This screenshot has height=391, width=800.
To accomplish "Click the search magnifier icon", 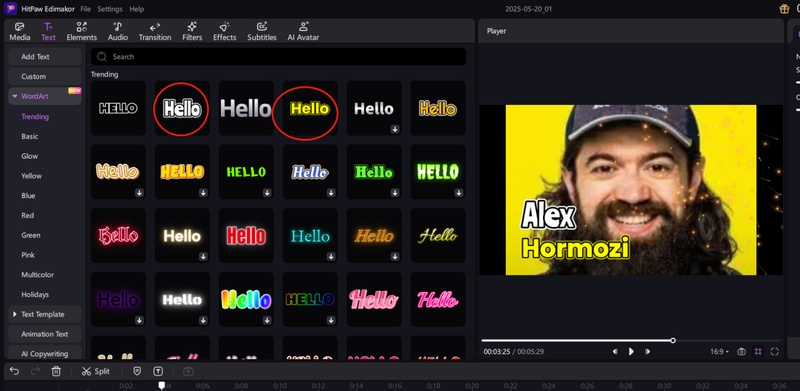I will (102, 57).
